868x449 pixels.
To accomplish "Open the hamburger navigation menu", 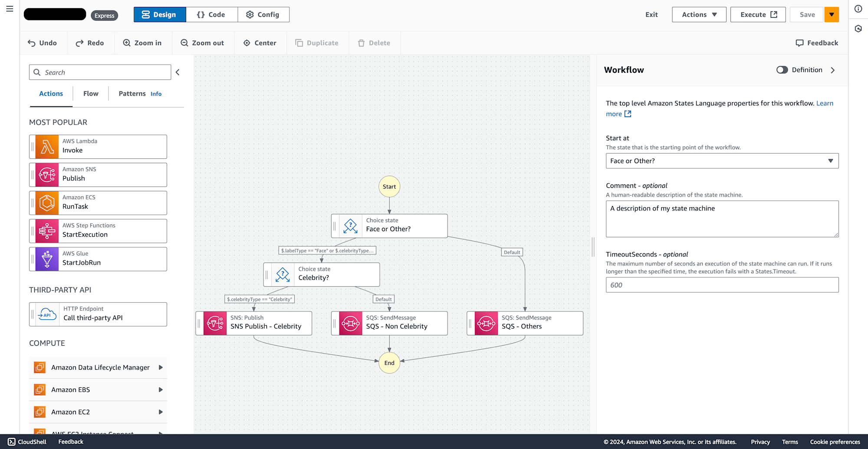I will coord(10,9).
